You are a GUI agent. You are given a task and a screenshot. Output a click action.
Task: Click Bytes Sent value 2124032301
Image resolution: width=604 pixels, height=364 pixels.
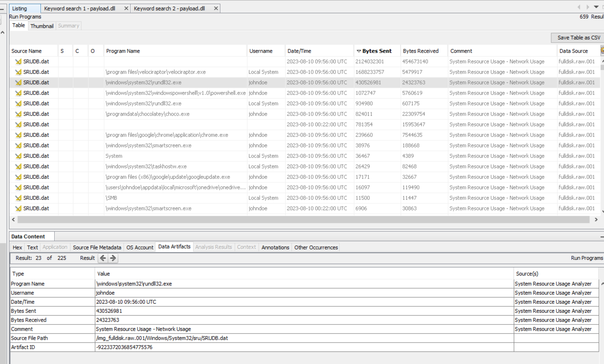(x=369, y=61)
